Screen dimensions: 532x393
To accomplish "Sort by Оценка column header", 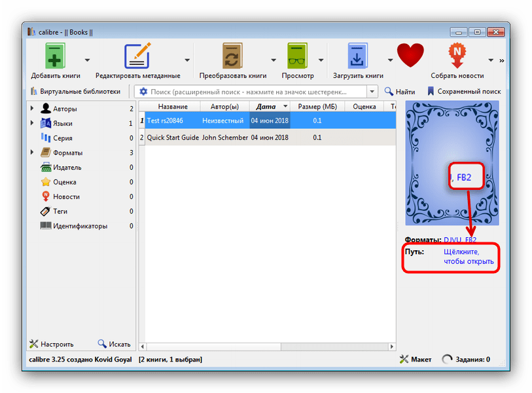I will pyautogui.click(x=364, y=107).
